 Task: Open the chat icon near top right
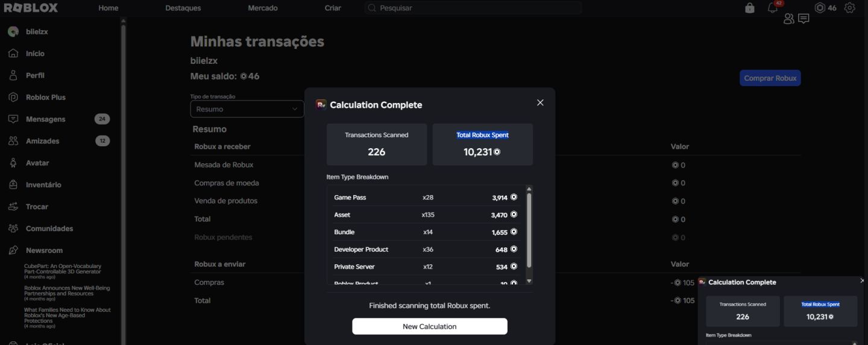[x=804, y=19]
